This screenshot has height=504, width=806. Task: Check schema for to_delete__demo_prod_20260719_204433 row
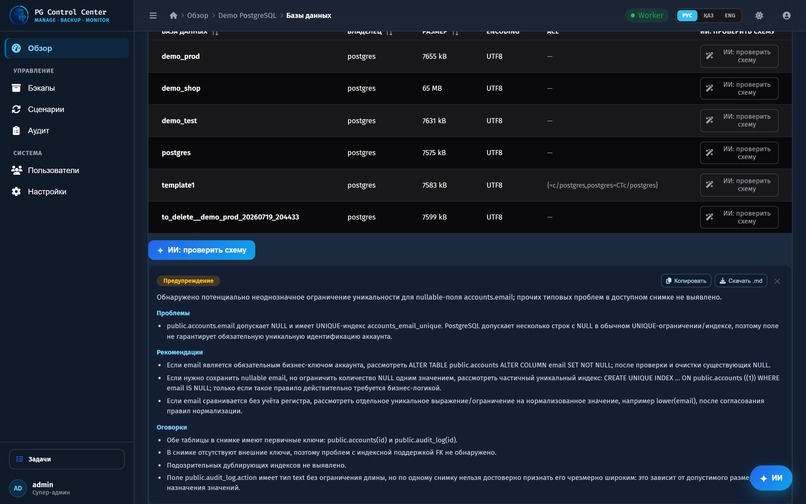click(x=739, y=217)
